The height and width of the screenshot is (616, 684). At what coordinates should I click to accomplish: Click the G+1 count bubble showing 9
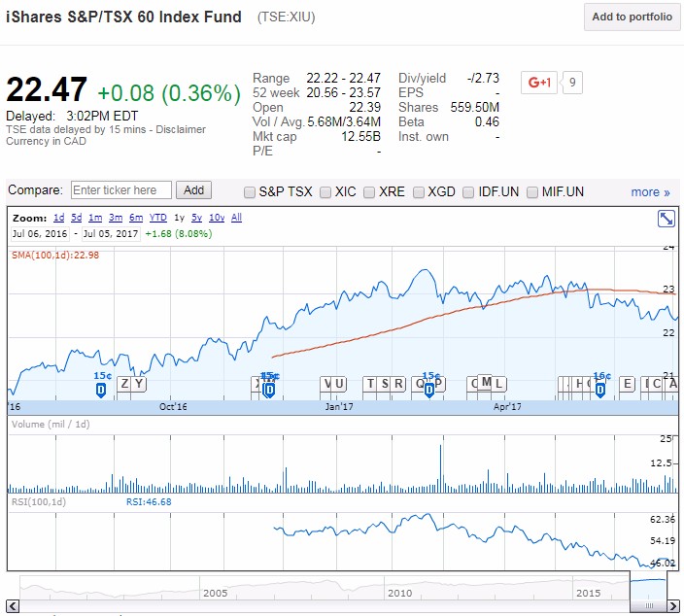[572, 82]
